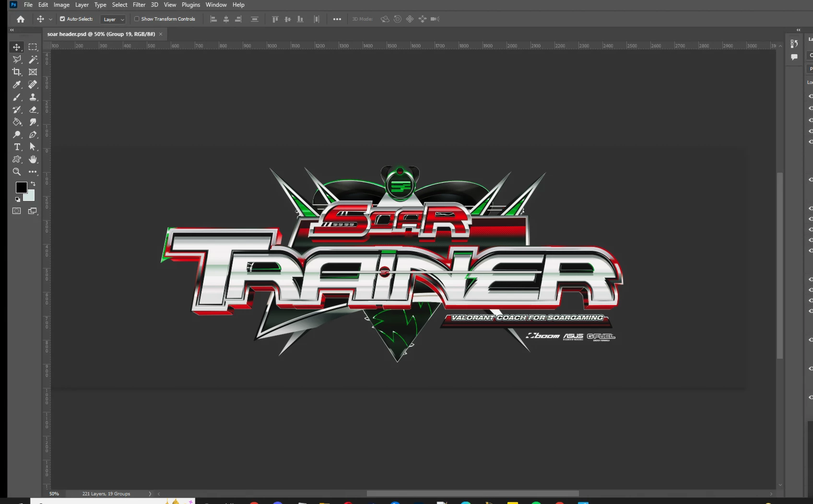Click the Home button in options bar
The image size is (813, 504).
click(x=21, y=19)
